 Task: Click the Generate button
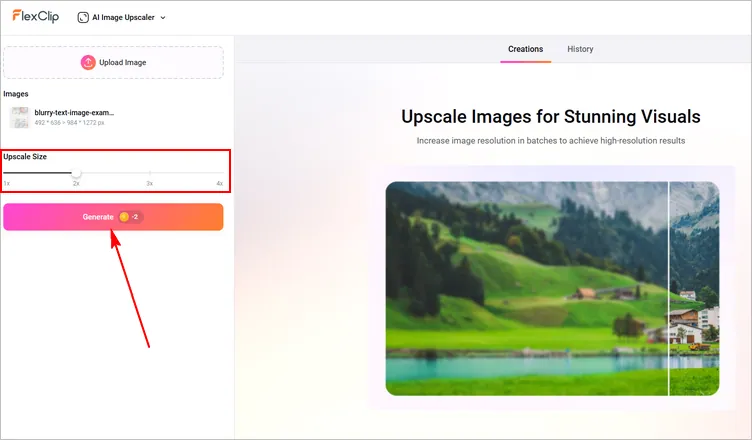click(x=113, y=217)
